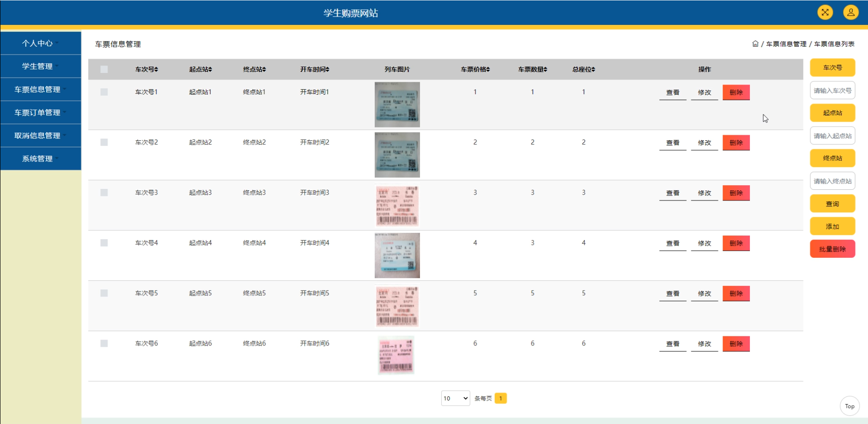
Task: Open ticket image thumbnail for 车次号2
Action: click(x=397, y=155)
